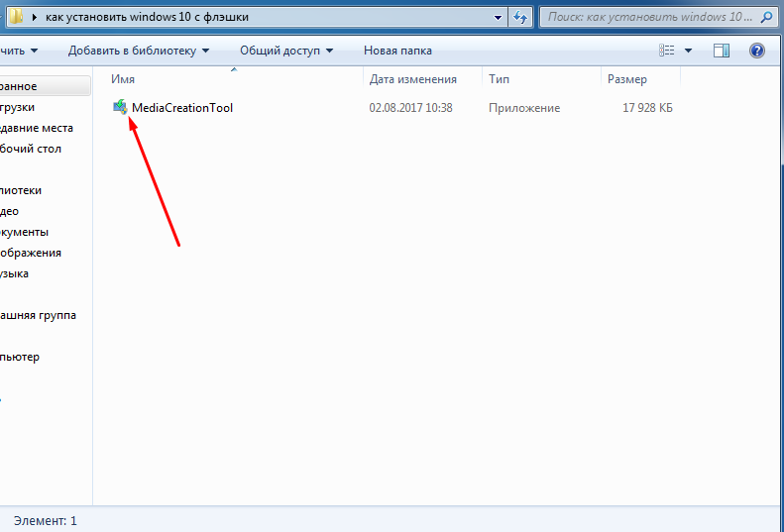Open the help question mark icon

click(x=757, y=50)
